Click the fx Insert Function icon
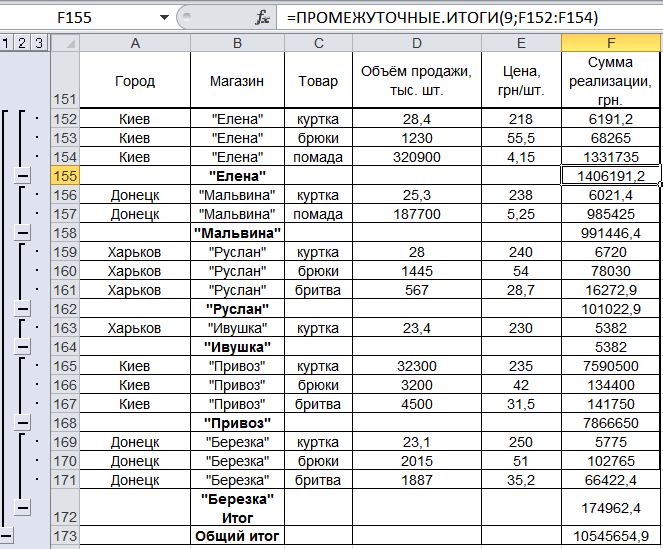Image resolution: width=663 pixels, height=549 pixels. (x=262, y=18)
